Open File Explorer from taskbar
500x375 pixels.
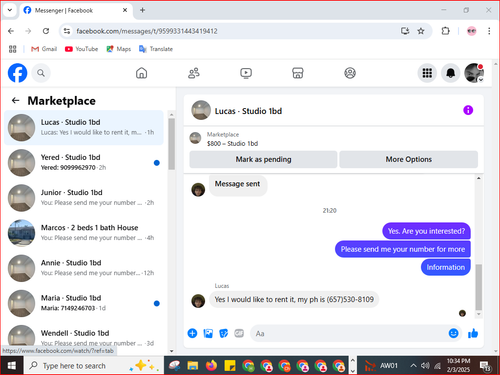tap(193, 366)
